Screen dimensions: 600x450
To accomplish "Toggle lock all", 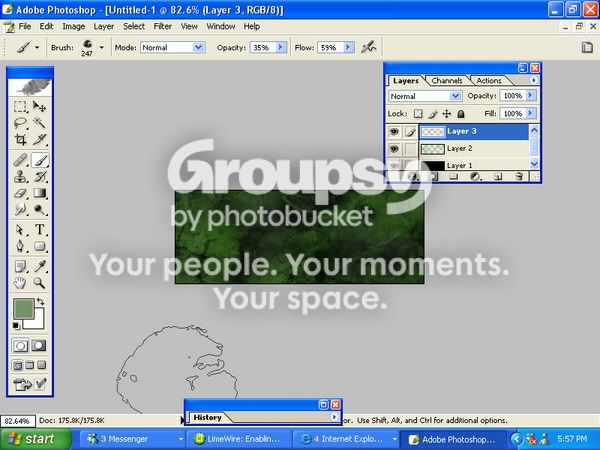I will tap(461, 114).
